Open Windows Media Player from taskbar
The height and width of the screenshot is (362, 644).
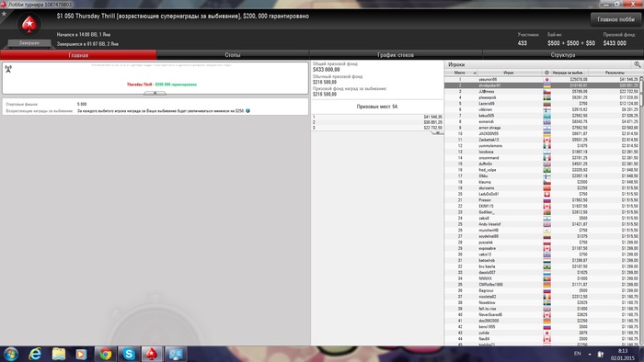81,354
